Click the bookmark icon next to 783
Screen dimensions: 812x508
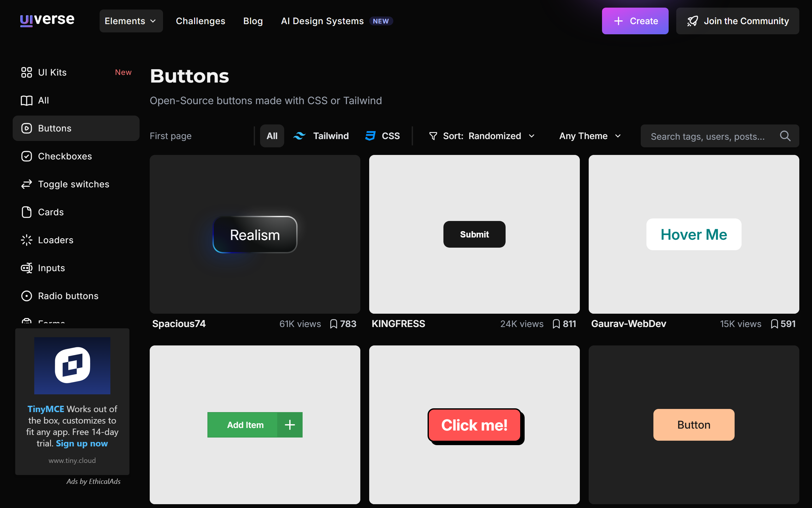(x=334, y=324)
